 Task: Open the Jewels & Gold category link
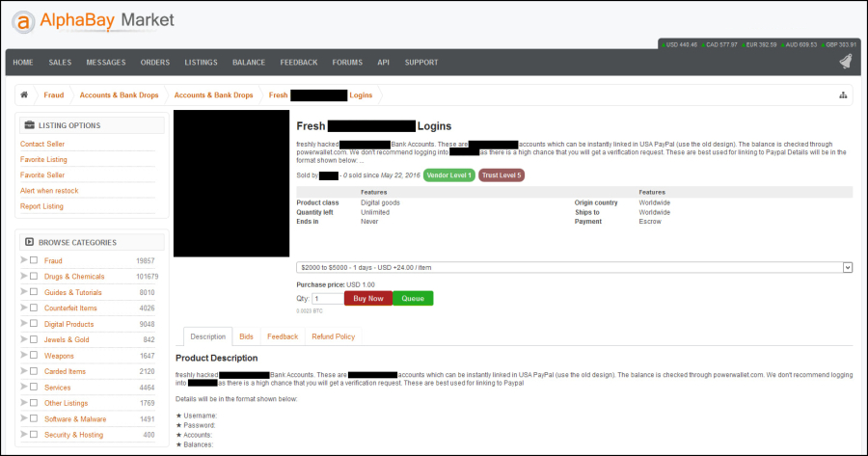(67, 339)
